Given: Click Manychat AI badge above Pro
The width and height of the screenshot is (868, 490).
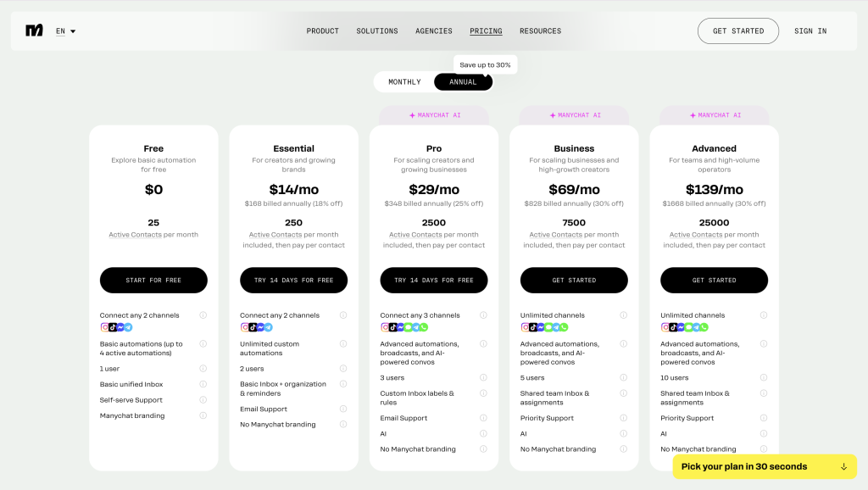Looking at the screenshot, I should 434,115.
